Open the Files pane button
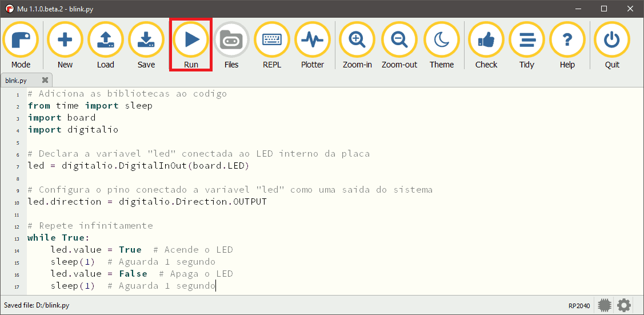Viewport: 644px width, 315px height. (231, 45)
